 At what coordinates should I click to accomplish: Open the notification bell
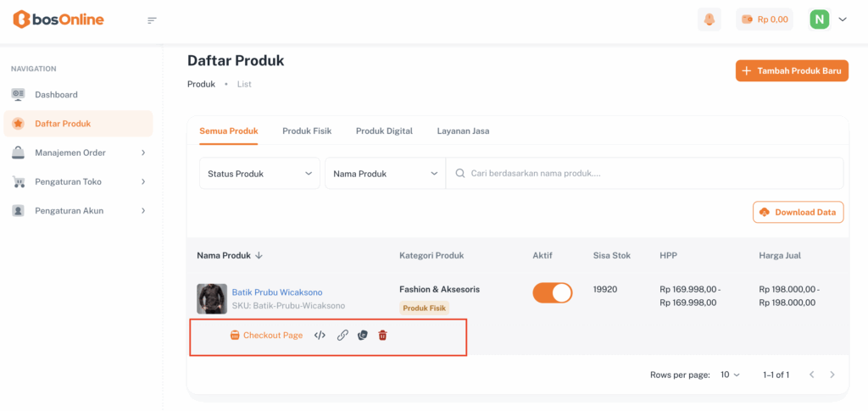tap(709, 19)
